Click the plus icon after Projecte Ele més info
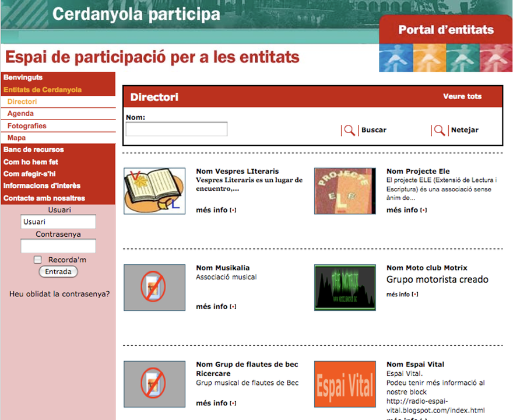The image size is (513, 420). (x=423, y=210)
